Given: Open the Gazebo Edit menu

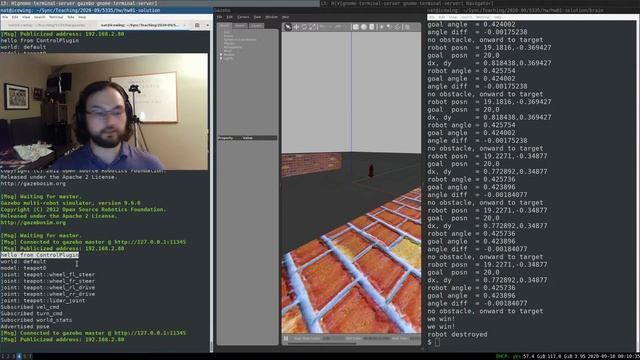Looking at the screenshot, I should coord(229,17).
